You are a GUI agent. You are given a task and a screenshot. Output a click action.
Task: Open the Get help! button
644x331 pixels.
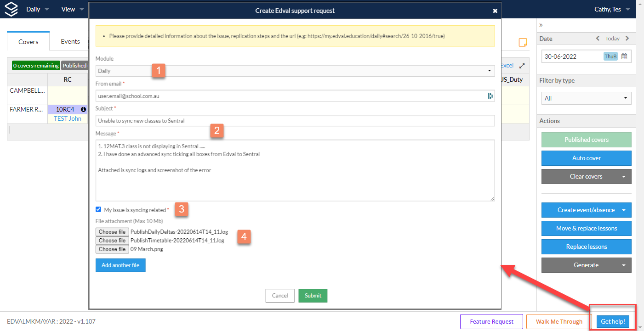613,322
